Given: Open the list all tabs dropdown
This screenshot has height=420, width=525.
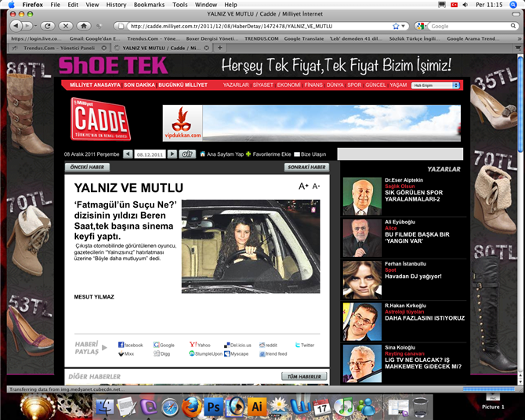Looking at the screenshot, I should (x=518, y=48).
